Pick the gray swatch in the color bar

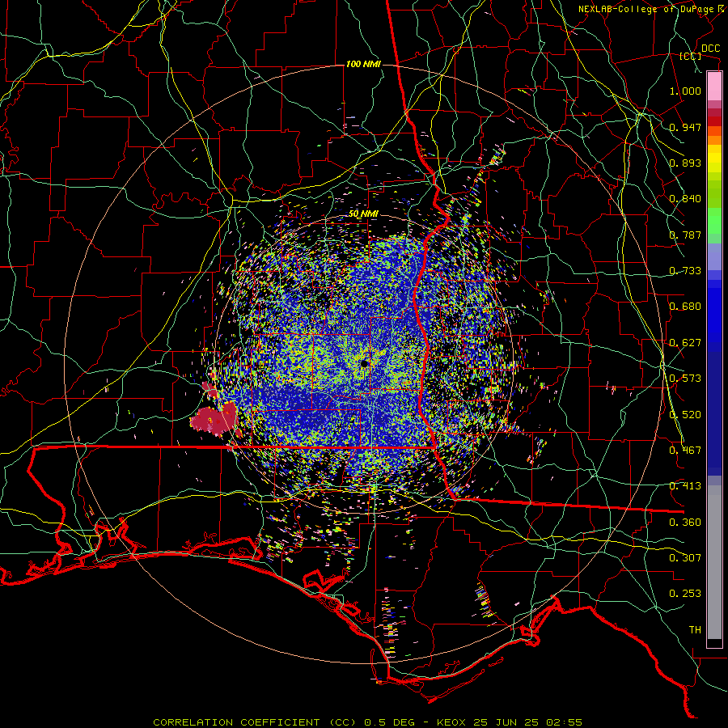tap(714, 562)
